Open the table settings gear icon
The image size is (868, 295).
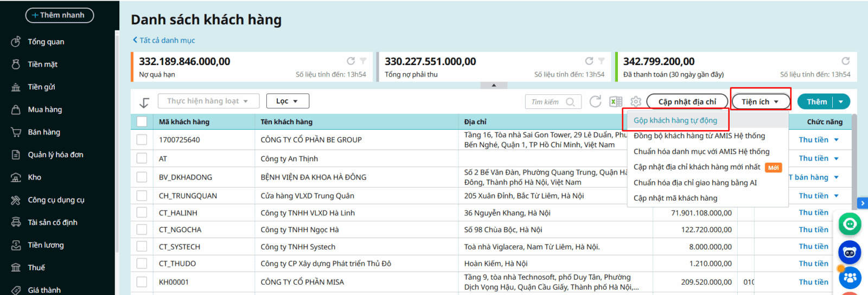coord(636,102)
